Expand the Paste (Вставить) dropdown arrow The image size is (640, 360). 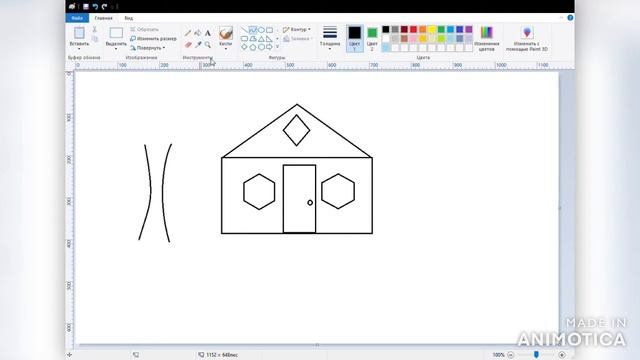pos(79,49)
